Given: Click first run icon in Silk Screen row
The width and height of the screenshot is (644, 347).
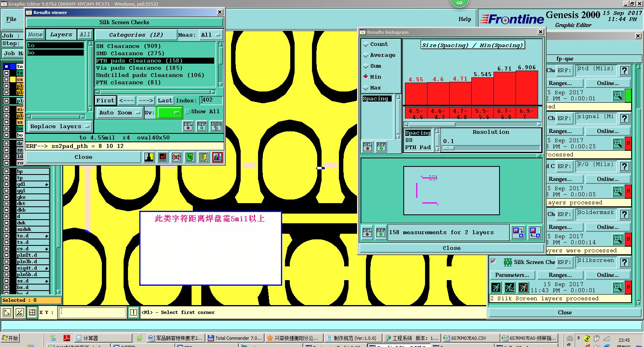Looking at the screenshot, I should pos(496,287).
